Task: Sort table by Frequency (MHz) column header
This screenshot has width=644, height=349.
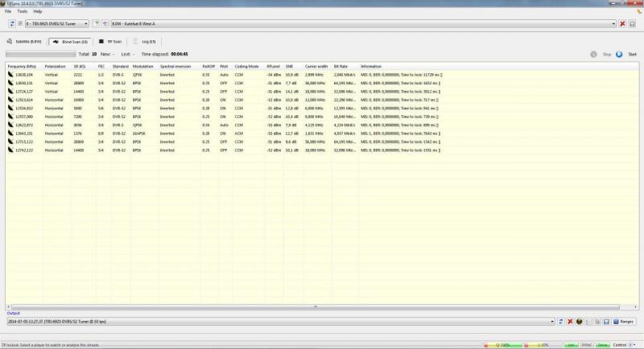Action: tap(23, 66)
